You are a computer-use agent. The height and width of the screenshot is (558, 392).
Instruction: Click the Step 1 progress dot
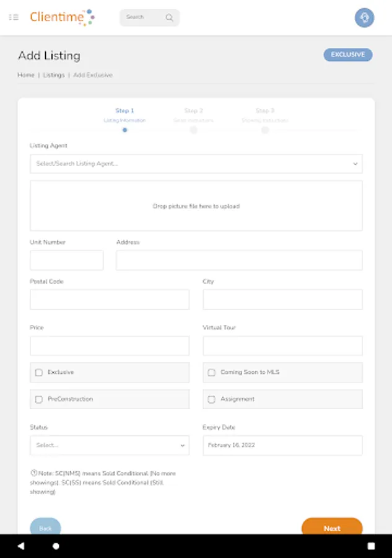click(x=125, y=130)
